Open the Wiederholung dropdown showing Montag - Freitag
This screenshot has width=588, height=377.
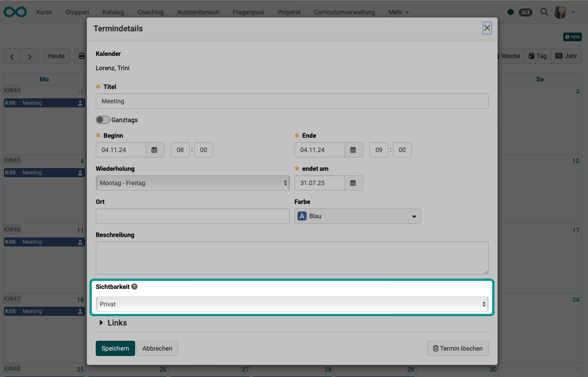tap(192, 183)
